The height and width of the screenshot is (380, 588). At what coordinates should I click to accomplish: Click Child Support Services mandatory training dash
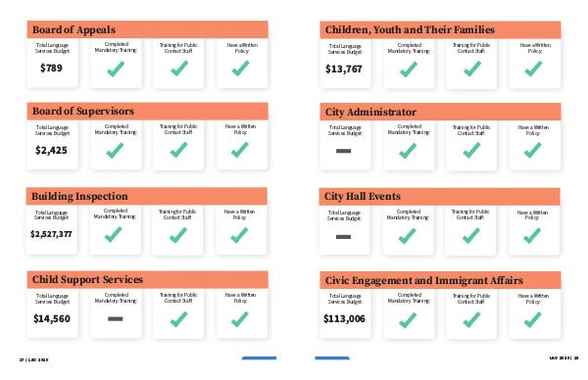coord(115,319)
